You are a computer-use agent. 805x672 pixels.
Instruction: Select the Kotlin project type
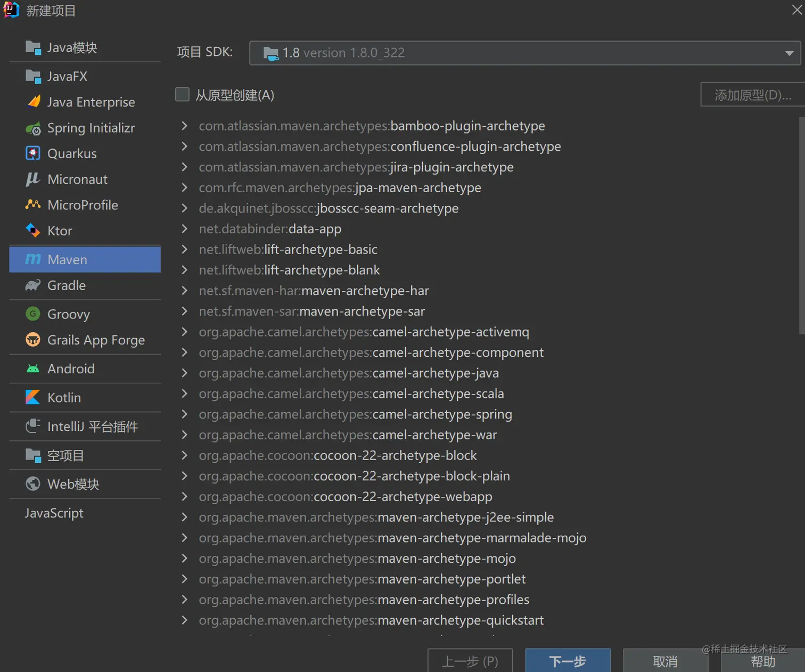85,397
